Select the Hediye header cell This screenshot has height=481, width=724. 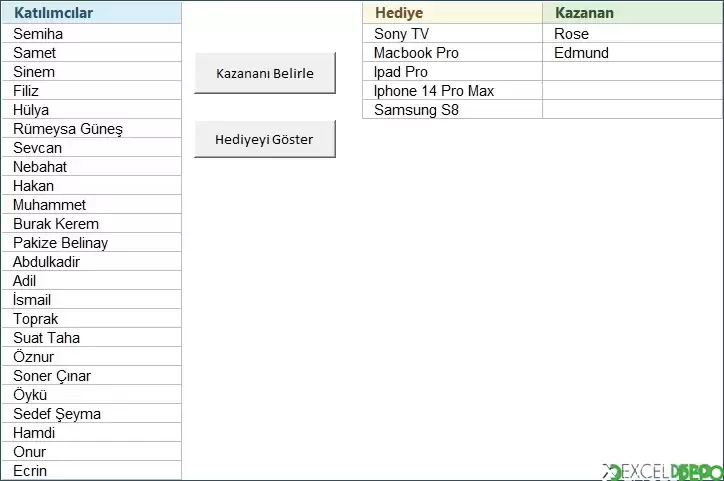point(452,13)
